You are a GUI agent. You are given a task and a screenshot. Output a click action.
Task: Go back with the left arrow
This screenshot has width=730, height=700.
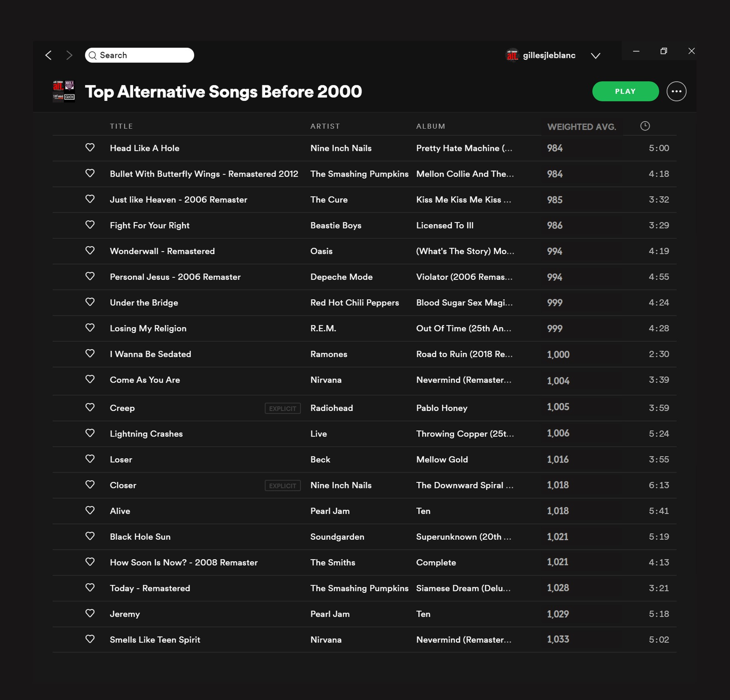(48, 55)
